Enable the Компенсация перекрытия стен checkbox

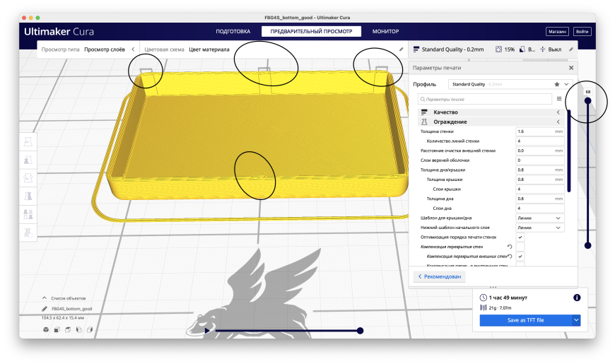coord(520,247)
